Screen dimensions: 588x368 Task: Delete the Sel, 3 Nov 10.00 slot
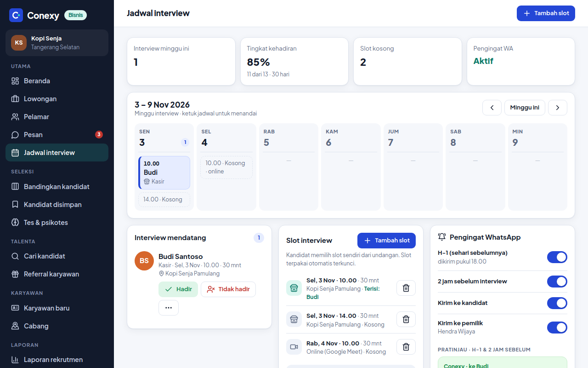(x=406, y=288)
